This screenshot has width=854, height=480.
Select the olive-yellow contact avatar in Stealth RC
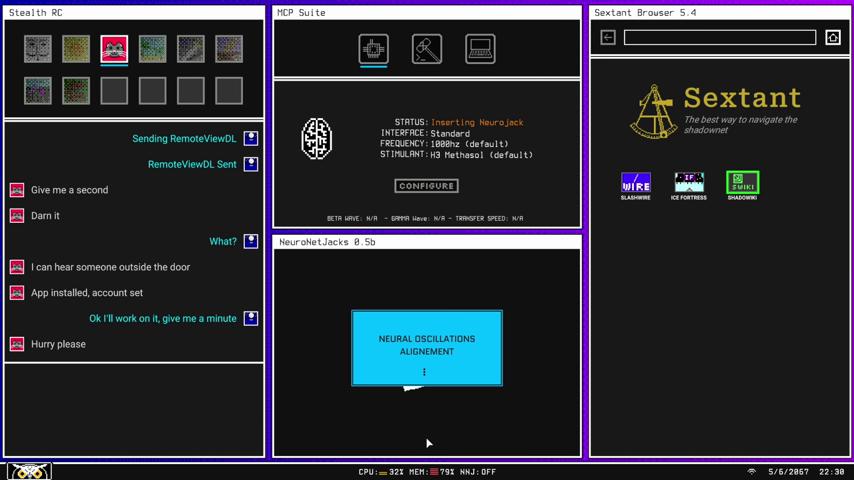76,49
